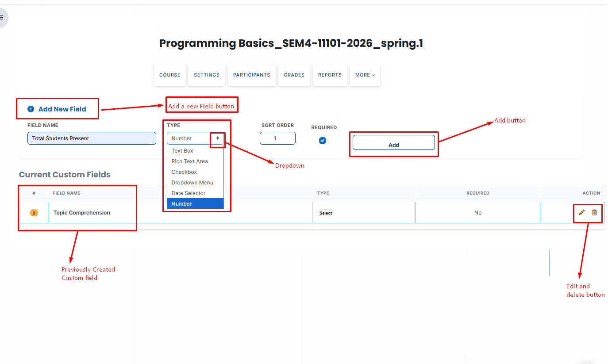
Task: Open the Reports tab
Action: (330, 75)
